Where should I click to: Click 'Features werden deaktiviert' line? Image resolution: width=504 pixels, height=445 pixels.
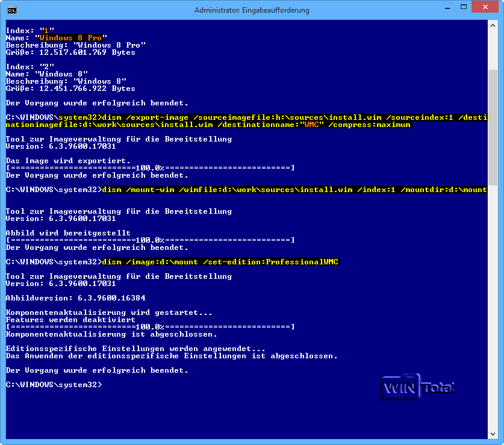coord(70,320)
